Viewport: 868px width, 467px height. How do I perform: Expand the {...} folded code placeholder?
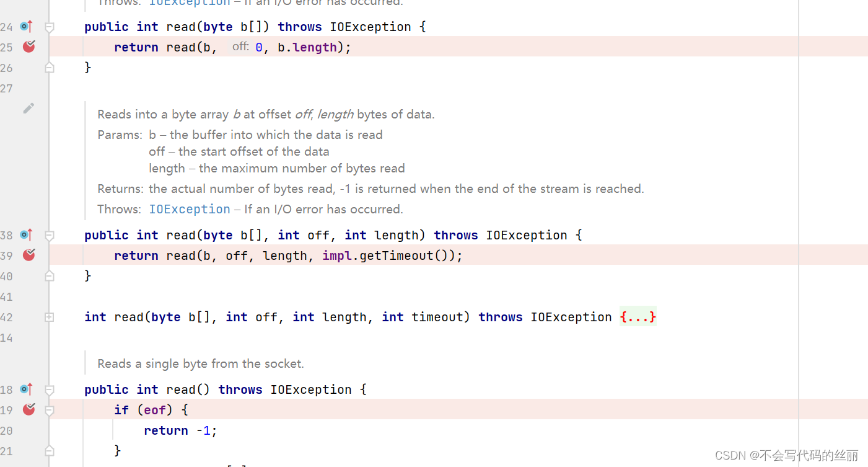638,317
